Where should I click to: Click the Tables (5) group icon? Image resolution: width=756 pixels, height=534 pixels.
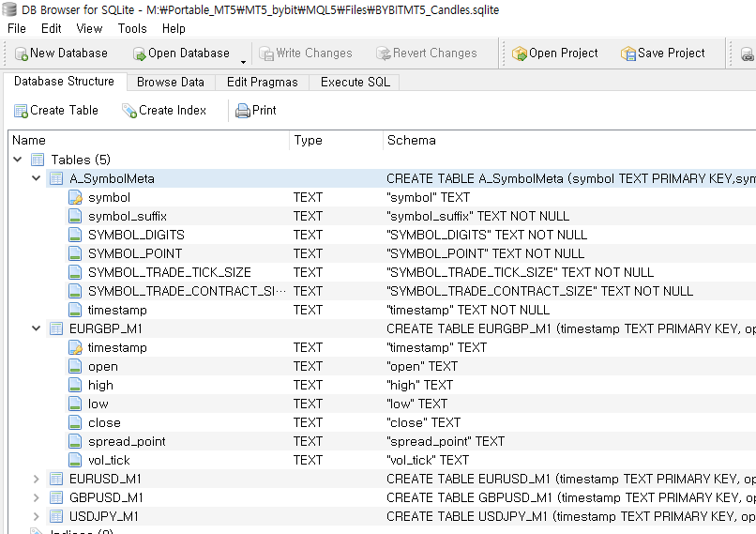point(38,160)
